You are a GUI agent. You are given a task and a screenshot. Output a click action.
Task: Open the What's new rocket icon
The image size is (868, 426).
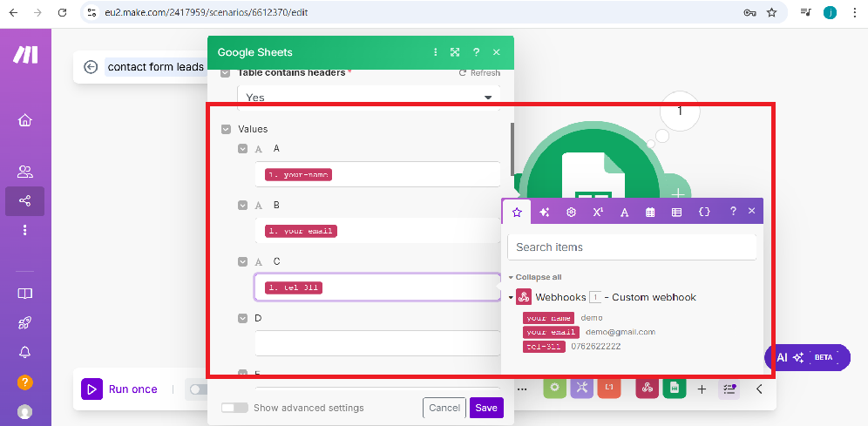click(25, 322)
